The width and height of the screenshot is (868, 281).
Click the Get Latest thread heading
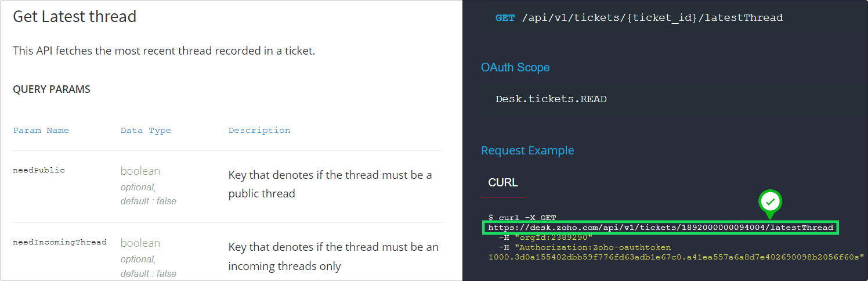(x=75, y=16)
